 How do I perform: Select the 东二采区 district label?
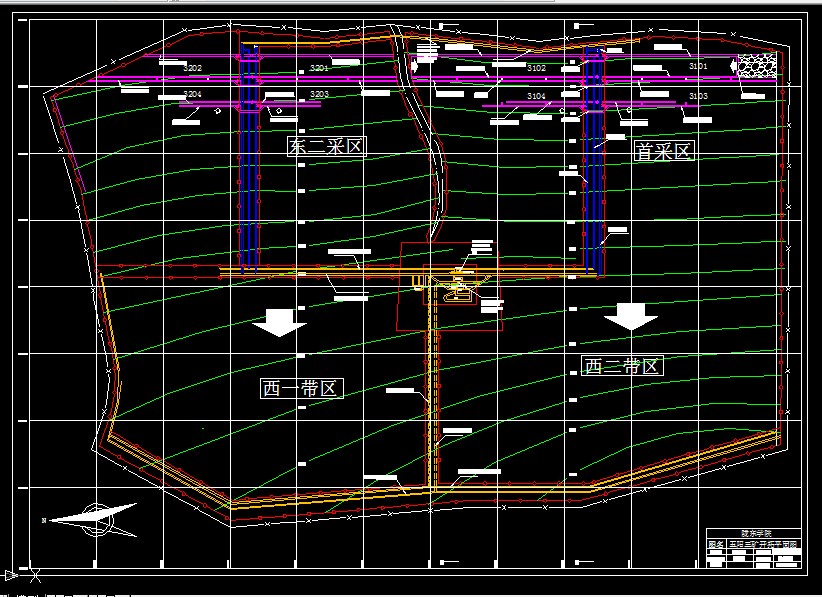click(x=328, y=145)
